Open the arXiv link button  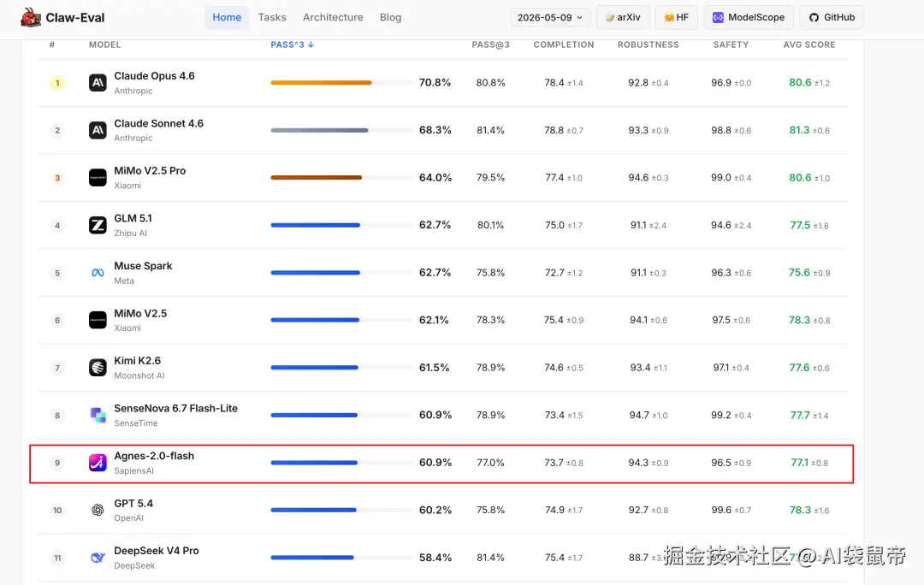coord(623,18)
